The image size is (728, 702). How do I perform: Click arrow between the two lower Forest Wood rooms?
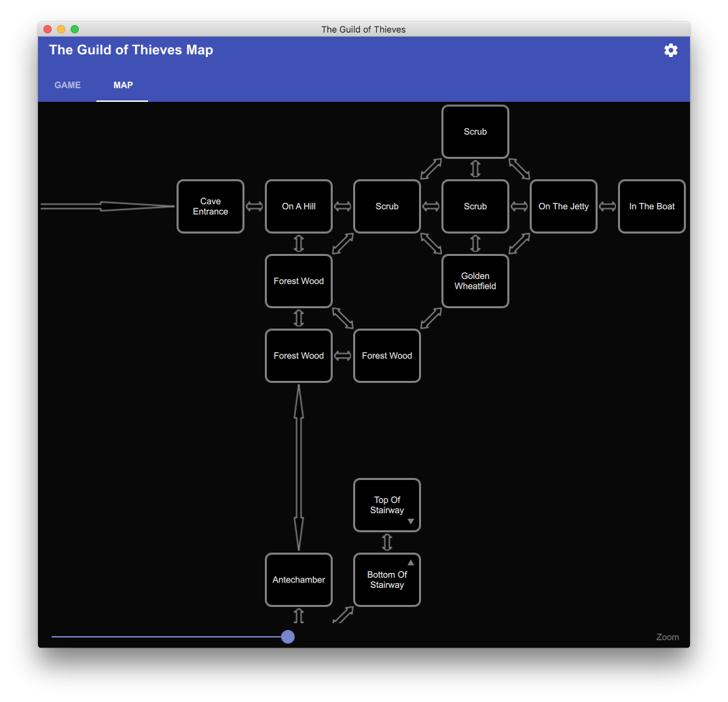pos(343,356)
